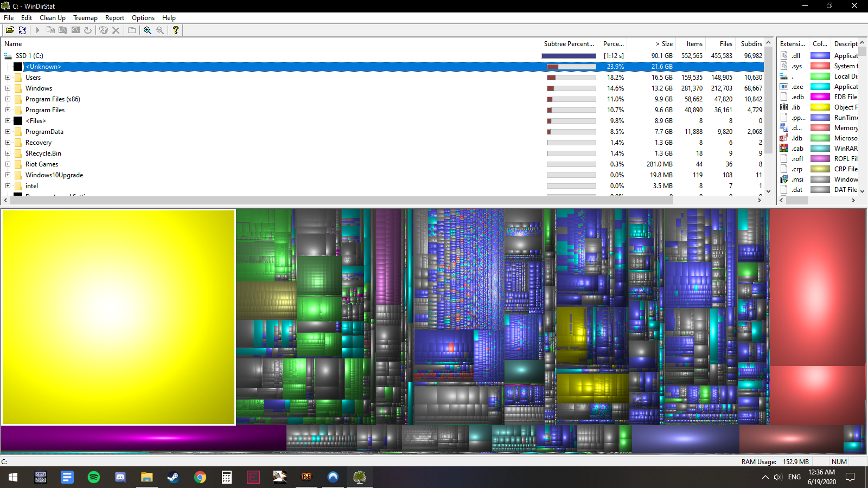Sort by the Subdirs column header
Screen dimensions: 868x488
751,44
